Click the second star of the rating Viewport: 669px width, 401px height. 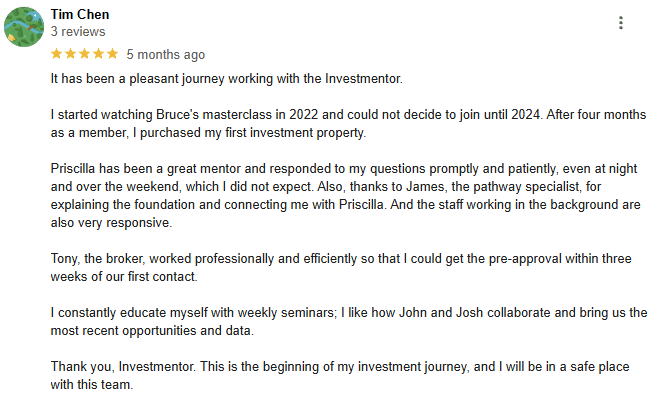pyautogui.click(x=70, y=54)
